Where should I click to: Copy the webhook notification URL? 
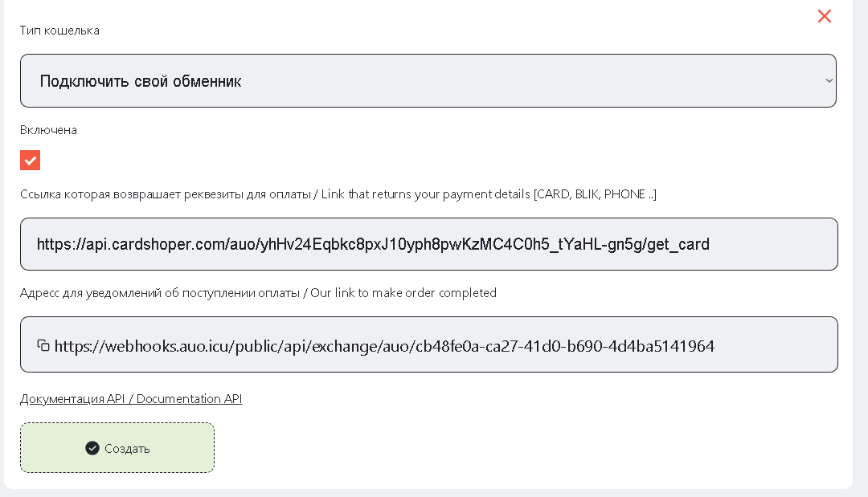click(x=43, y=345)
